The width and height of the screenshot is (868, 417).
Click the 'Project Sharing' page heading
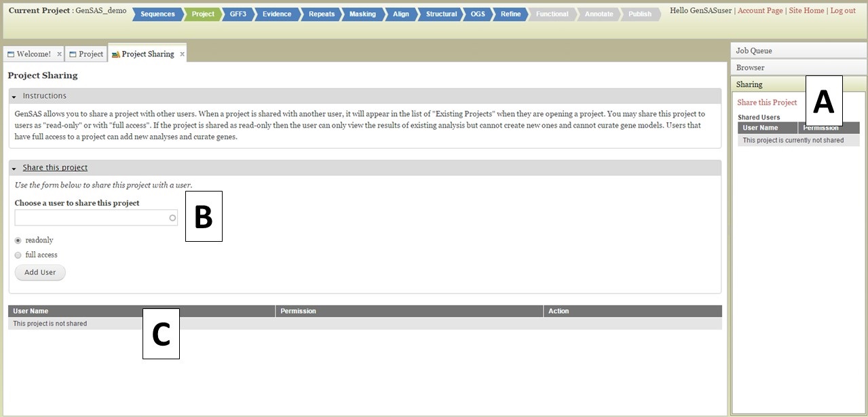click(43, 75)
